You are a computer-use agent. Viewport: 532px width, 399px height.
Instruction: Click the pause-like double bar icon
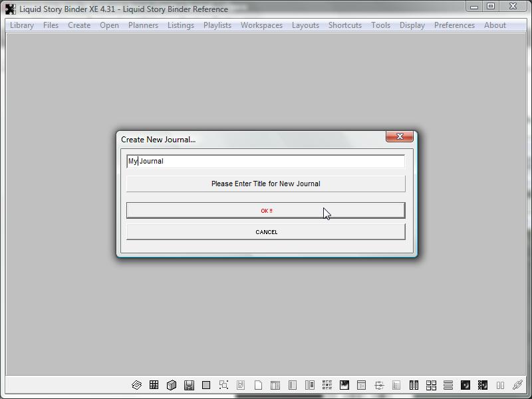(x=500, y=385)
